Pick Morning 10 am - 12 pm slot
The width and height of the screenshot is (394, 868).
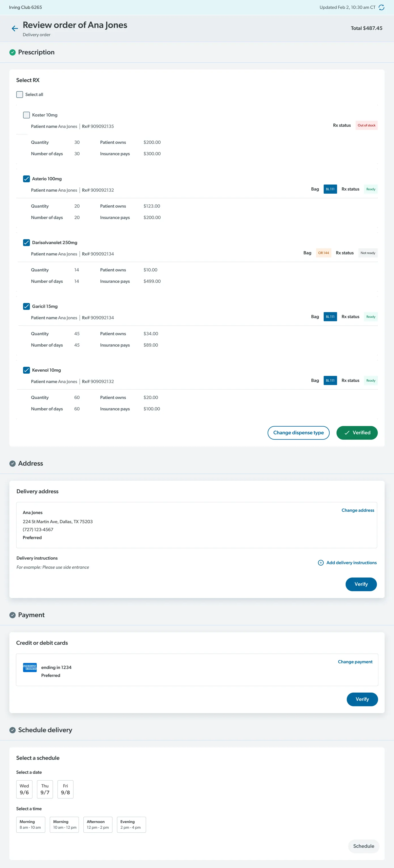(64, 824)
